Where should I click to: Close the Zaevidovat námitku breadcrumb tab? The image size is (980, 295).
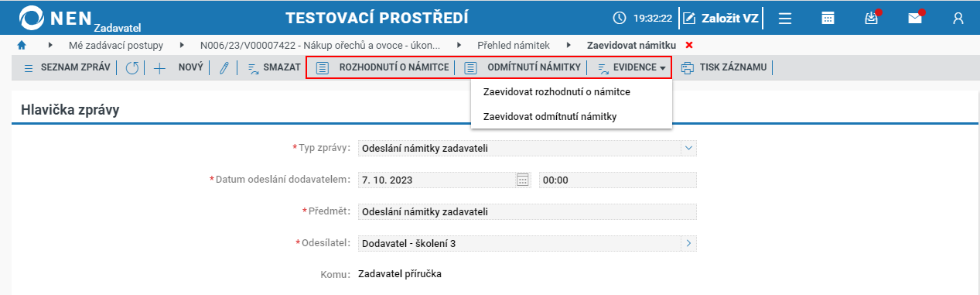pos(689,45)
